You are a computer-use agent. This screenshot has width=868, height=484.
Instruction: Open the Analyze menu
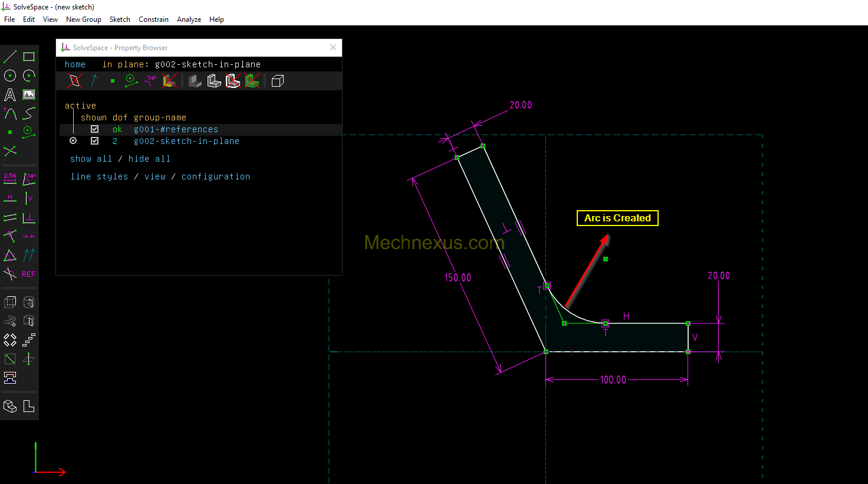coord(189,19)
